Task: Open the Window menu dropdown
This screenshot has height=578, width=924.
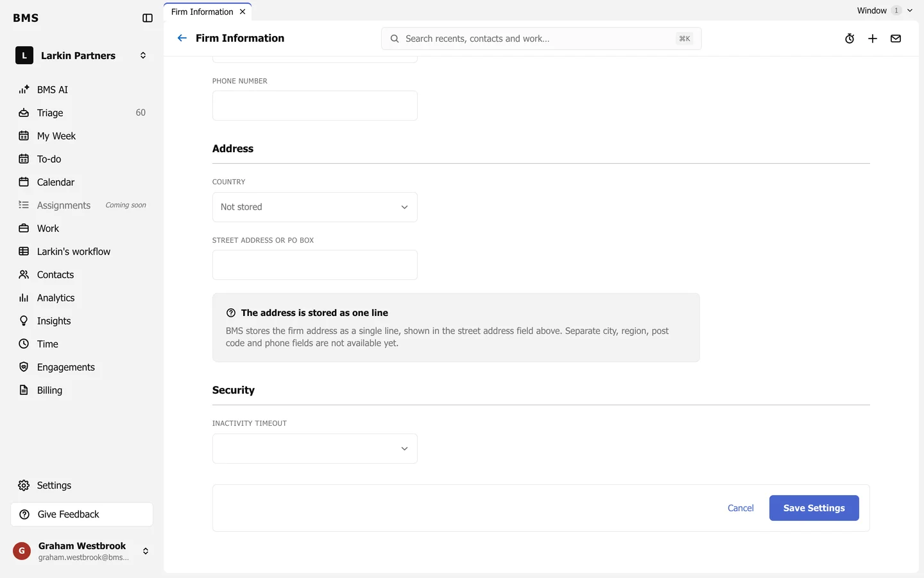Action: tap(885, 10)
